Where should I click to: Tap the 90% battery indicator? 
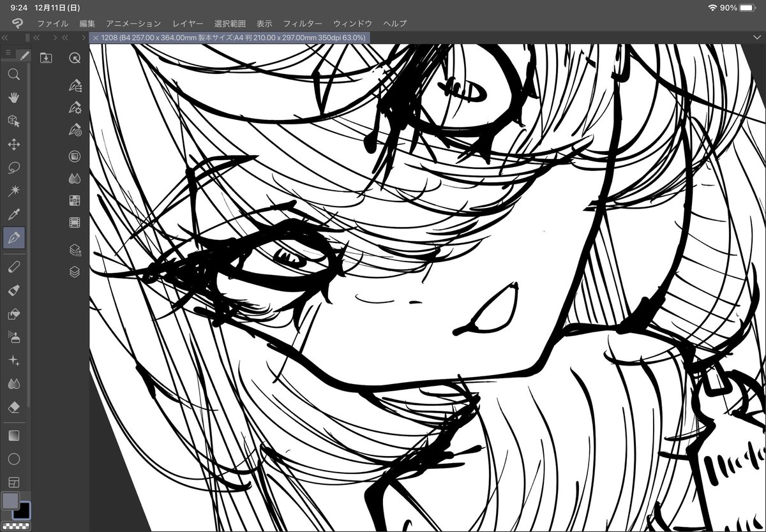coord(739,7)
